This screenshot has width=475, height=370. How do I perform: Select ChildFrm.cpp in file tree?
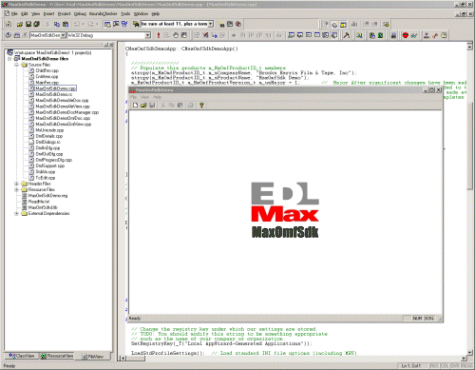tap(47, 71)
